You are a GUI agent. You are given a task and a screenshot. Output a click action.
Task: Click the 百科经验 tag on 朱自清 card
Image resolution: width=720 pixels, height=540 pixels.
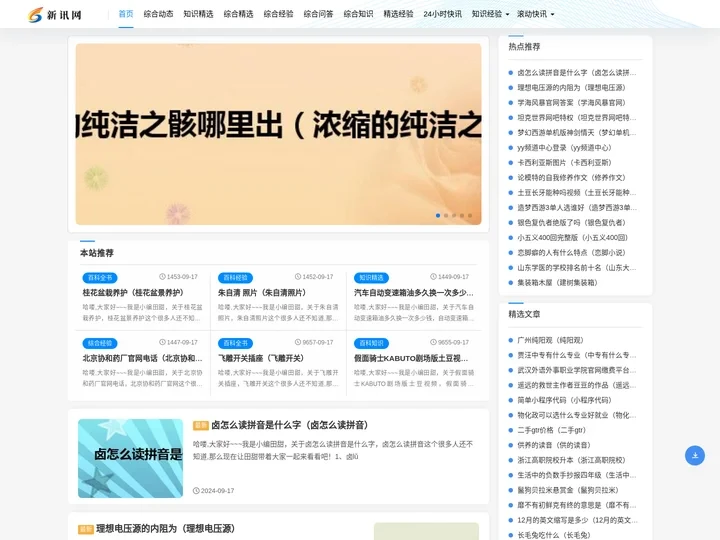click(x=235, y=277)
